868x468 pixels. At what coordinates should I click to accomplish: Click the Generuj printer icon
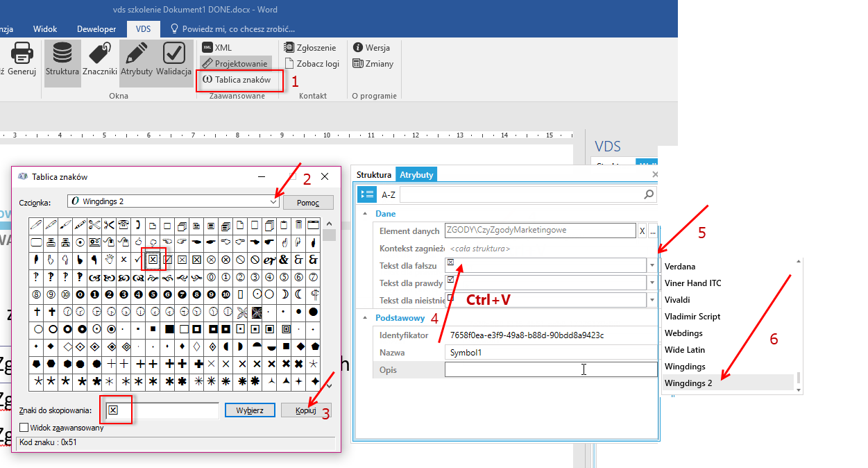[x=22, y=59]
